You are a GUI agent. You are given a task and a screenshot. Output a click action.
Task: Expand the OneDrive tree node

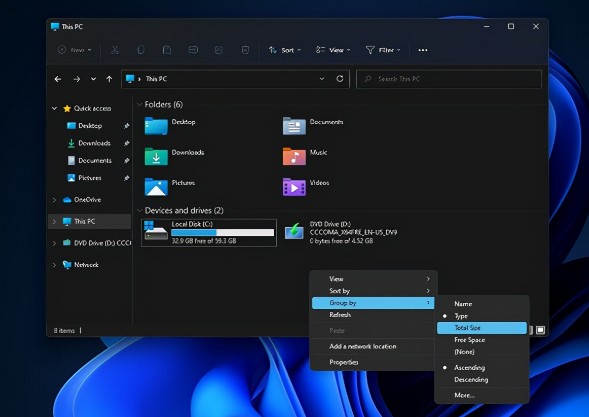point(54,199)
